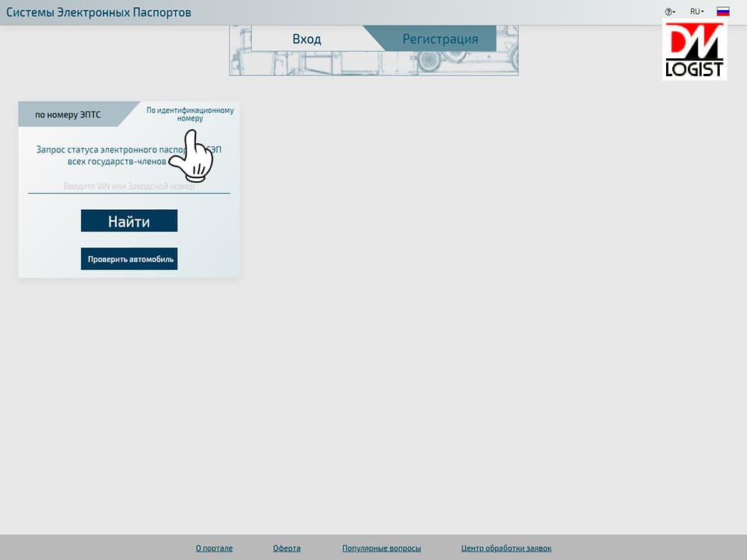
Task: Click the DM Logist logo
Action: 695,50
